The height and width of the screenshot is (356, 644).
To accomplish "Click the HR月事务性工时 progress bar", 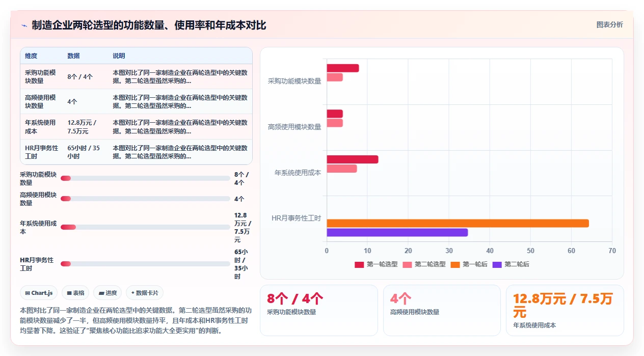I will click(145, 264).
